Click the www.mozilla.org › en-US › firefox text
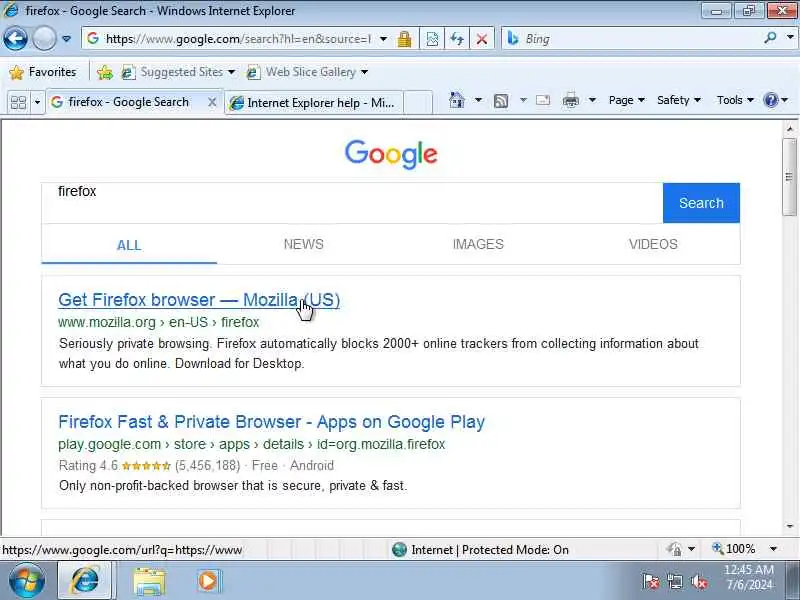The height and width of the screenshot is (600, 800). (x=159, y=322)
